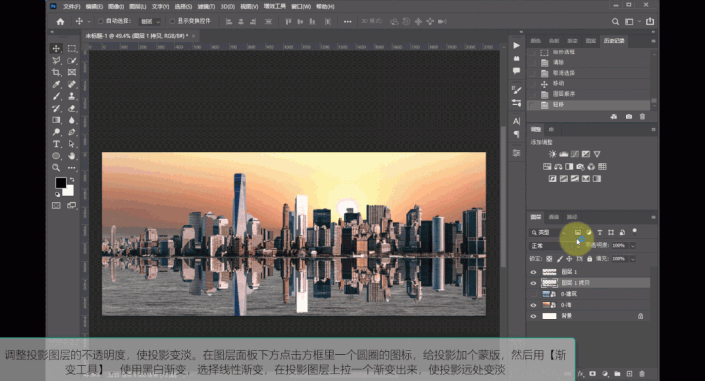Image resolution: width=705 pixels, height=381 pixels.
Task: Enable the 显示变换控件 checkbox
Action: coord(172,21)
